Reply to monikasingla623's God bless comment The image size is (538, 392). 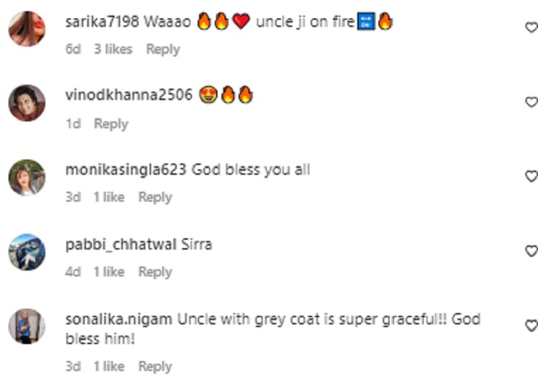tap(155, 197)
